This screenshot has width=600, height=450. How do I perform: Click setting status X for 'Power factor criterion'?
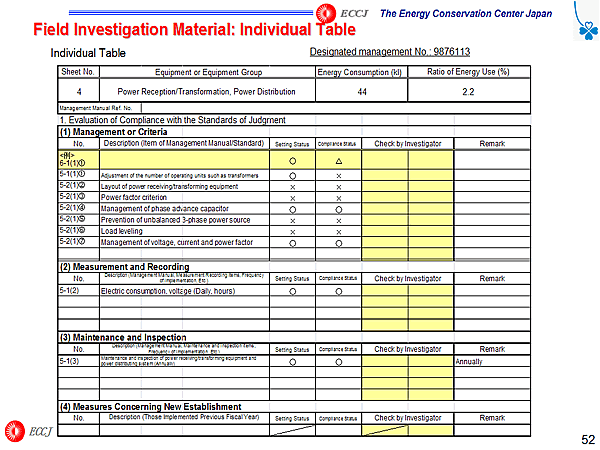[293, 198]
